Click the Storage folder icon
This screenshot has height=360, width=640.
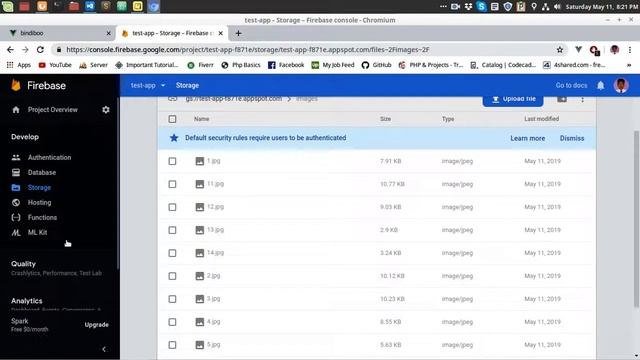pyautogui.click(x=16, y=187)
